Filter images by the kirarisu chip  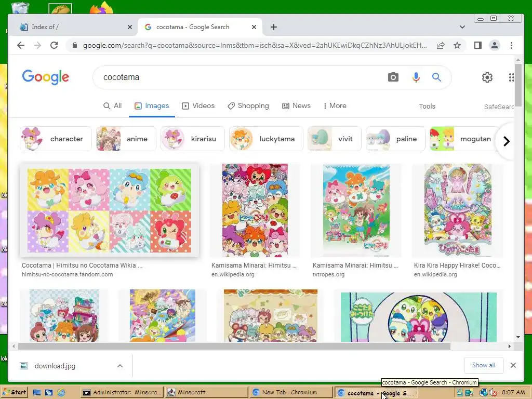pos(192,139)
